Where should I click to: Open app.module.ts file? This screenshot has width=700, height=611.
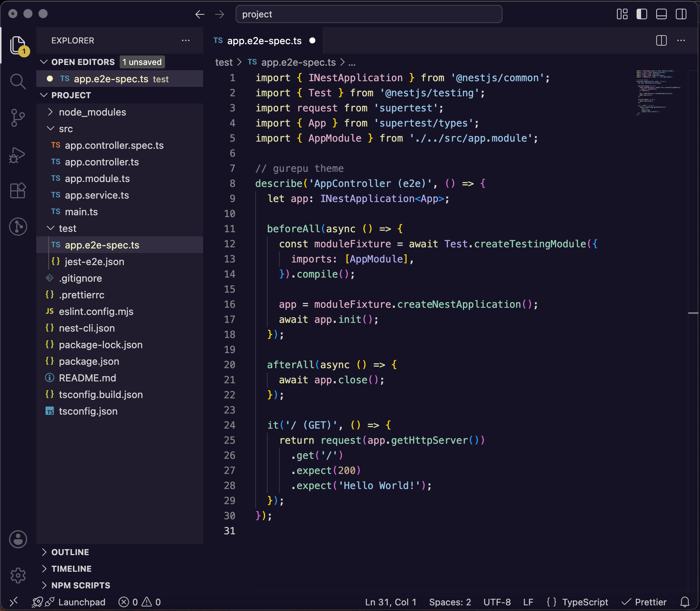point(120,179)
